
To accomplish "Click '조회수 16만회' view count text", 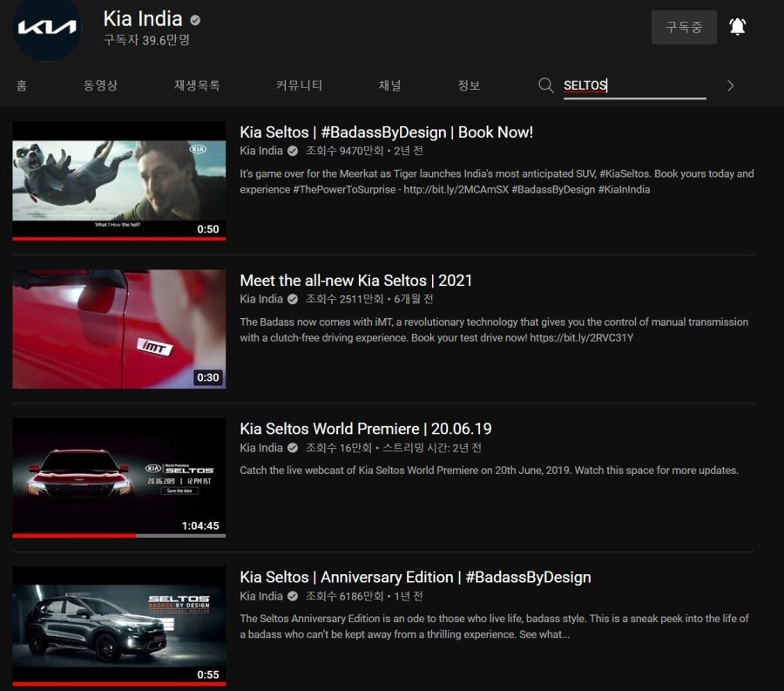I will coord(339,448).
